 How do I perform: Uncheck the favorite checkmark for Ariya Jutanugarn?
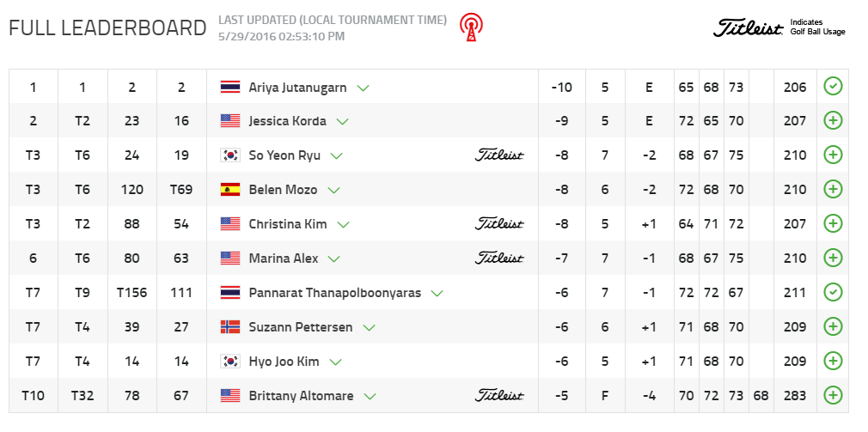click(x=832, y=86)
